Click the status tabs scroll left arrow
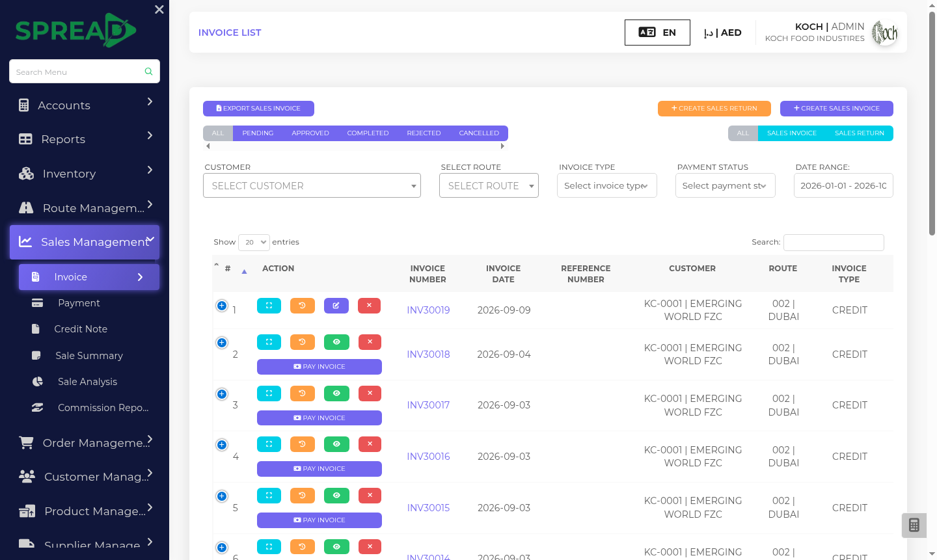The height and width of the screenshot is (560, 937). click(208, 146)
